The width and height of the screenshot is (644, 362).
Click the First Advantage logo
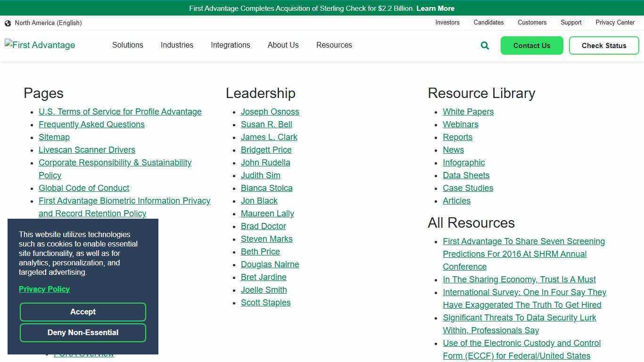point(40,45)
